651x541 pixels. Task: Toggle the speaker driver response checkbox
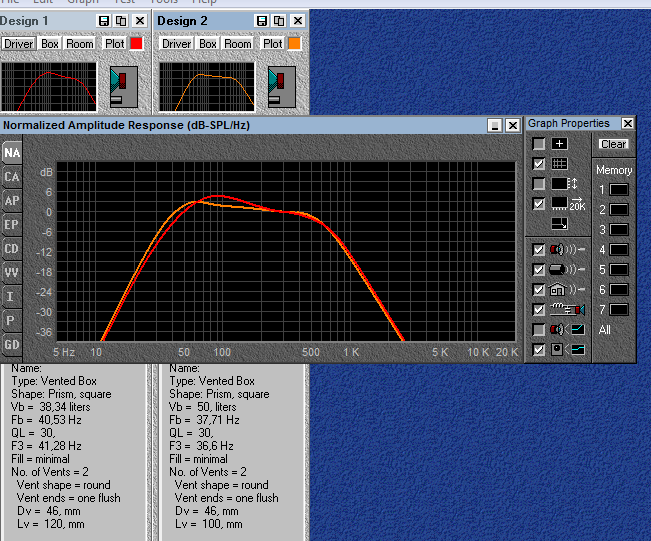[x=539, y=249]
